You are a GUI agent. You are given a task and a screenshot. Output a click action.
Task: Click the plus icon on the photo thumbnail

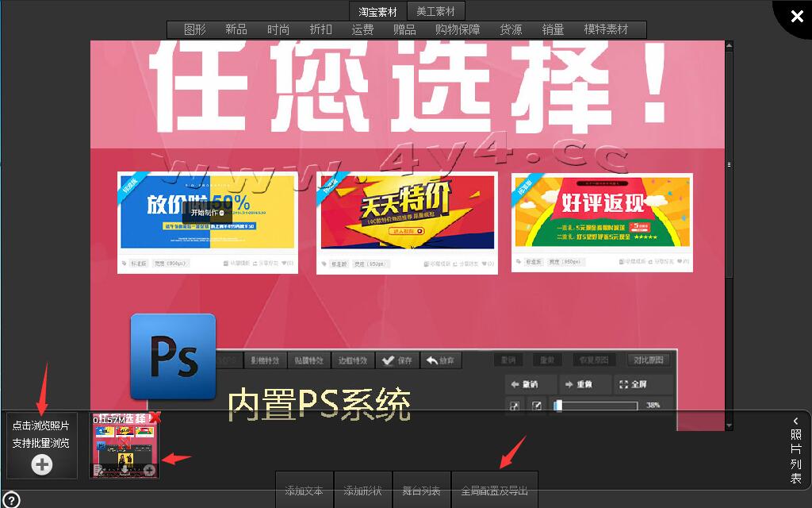click(149, 470)
